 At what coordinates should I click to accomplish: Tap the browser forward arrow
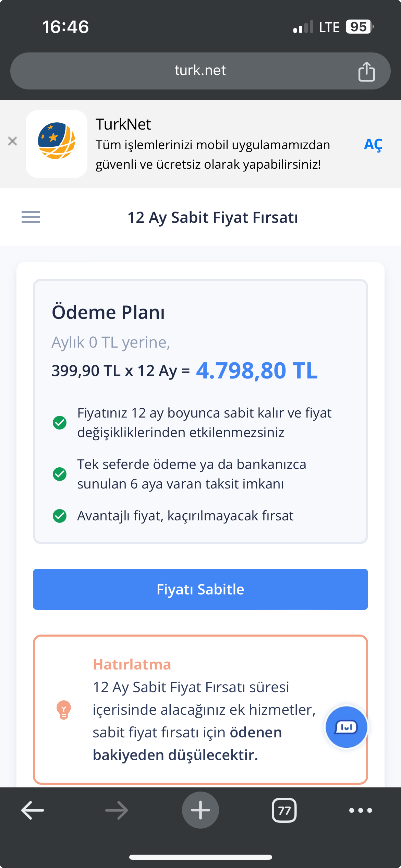[x=117, y=810]
